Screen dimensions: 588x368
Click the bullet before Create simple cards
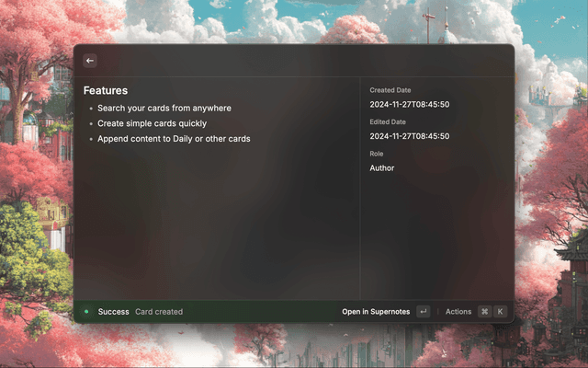[91, 124]
